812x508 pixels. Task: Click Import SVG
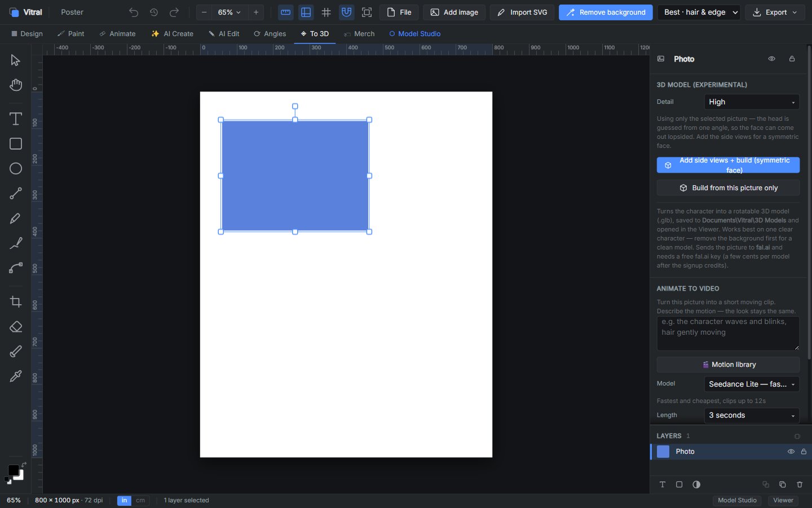coord(522,12)
